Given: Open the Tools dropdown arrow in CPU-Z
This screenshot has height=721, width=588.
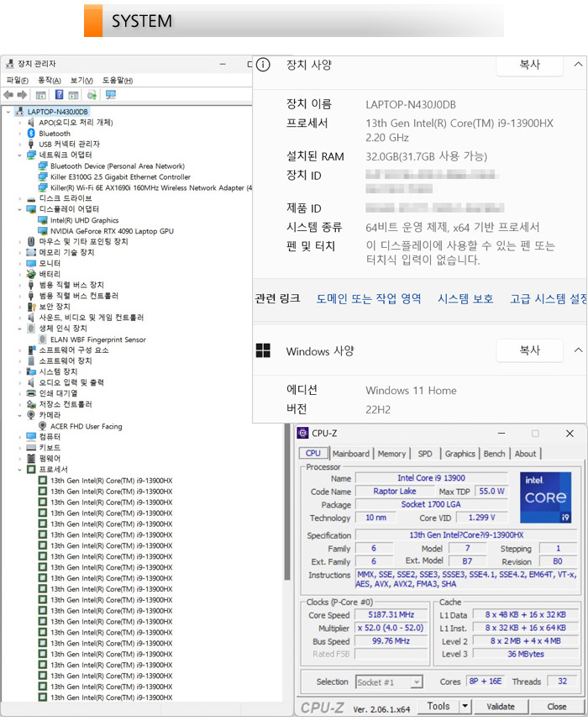Looking at the screenshot, I should click(x=465, y=706).
